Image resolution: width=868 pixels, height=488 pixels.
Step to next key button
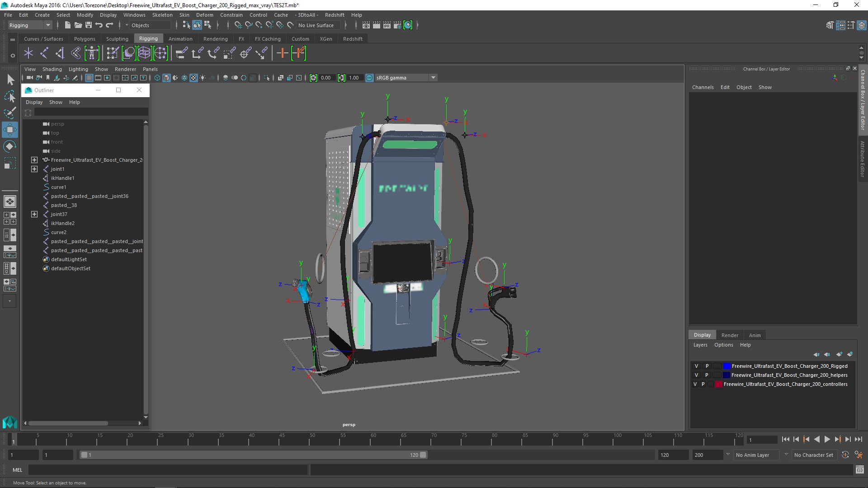(837, 439)
